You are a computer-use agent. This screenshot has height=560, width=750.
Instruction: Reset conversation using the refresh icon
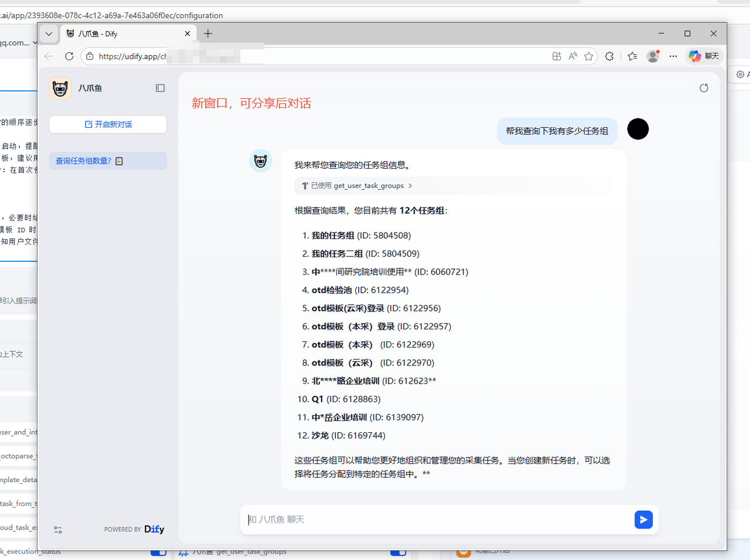pyautogui.click(x=704, y=88)
